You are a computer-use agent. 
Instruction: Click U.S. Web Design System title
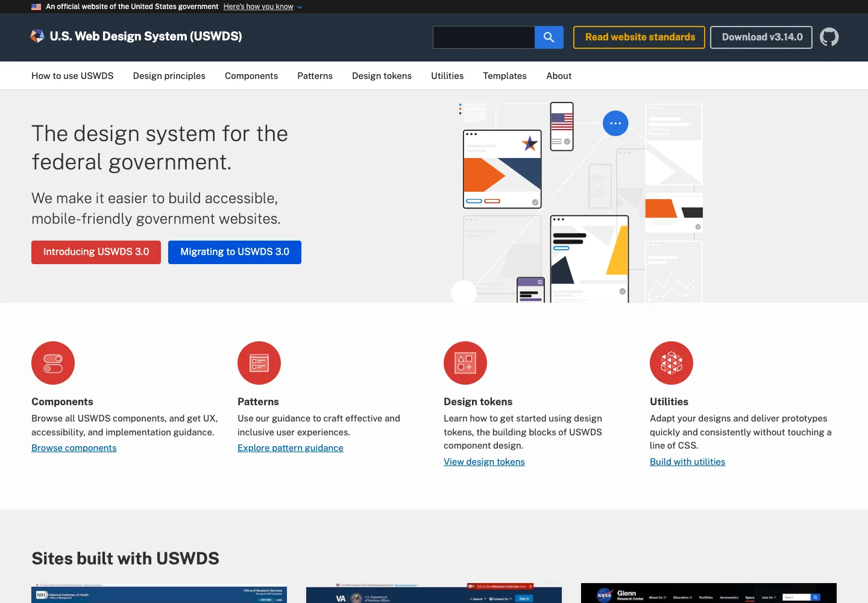(x=146, y=36)
